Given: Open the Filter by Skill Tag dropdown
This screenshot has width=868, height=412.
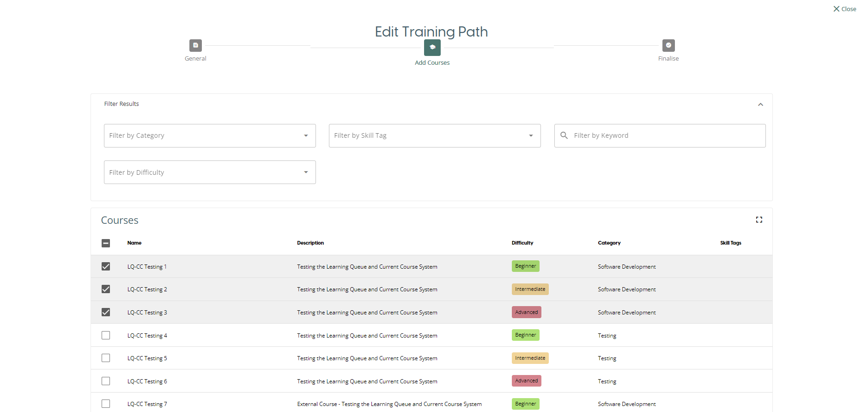Looking at the screenshot, I should click(x=434, y=135).
